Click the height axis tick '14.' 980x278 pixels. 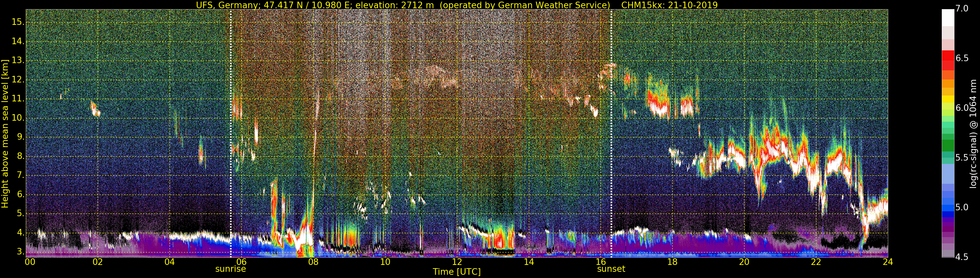coord(18,42)
